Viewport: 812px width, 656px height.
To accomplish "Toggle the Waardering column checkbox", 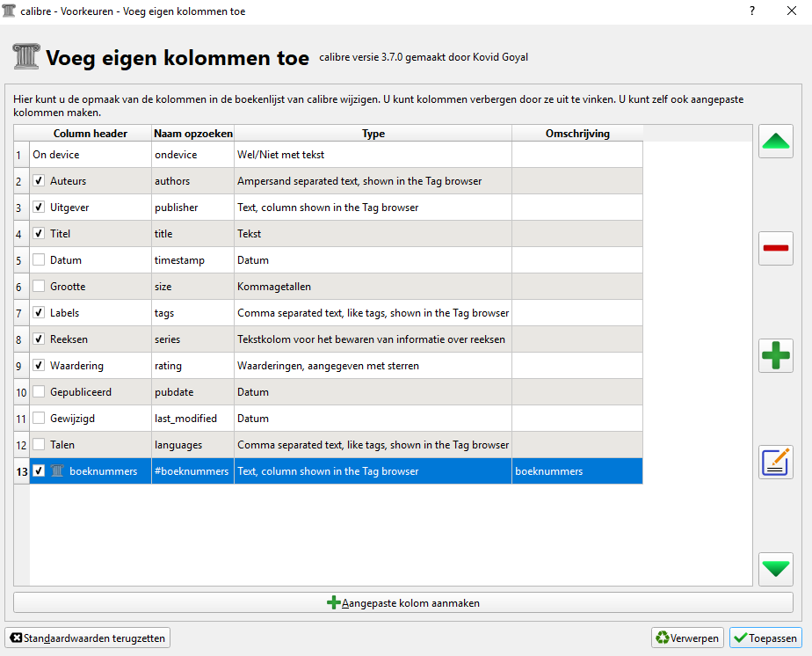I will click(39, 366).
